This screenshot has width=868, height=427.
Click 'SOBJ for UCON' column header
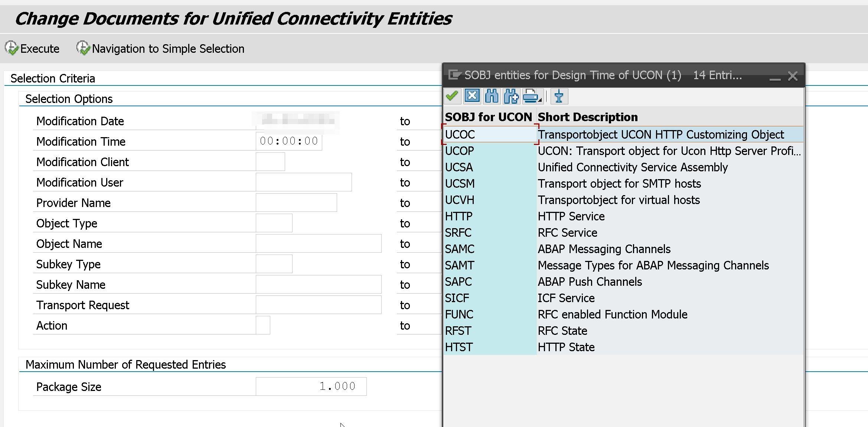(489, 117)
